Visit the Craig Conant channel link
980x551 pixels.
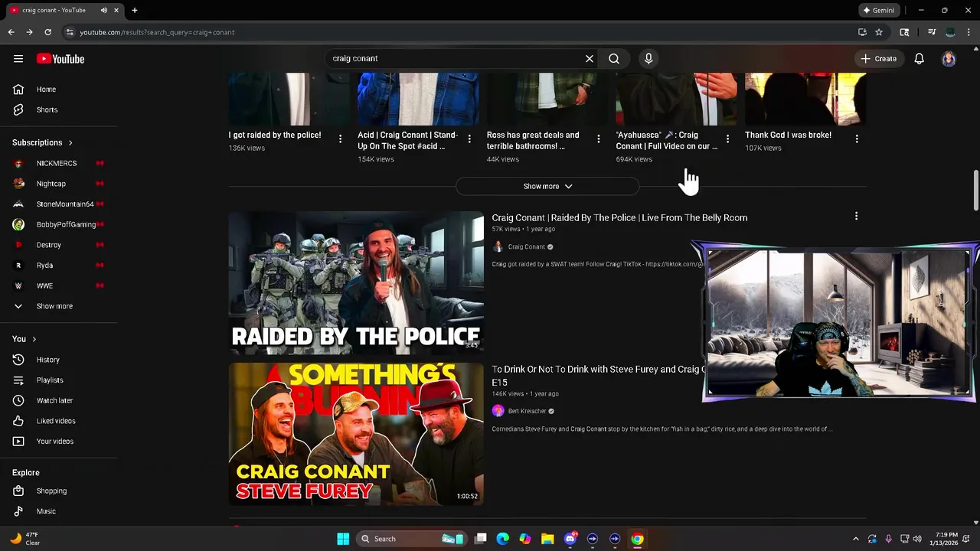pyautogui.click(x=527, y=246)
